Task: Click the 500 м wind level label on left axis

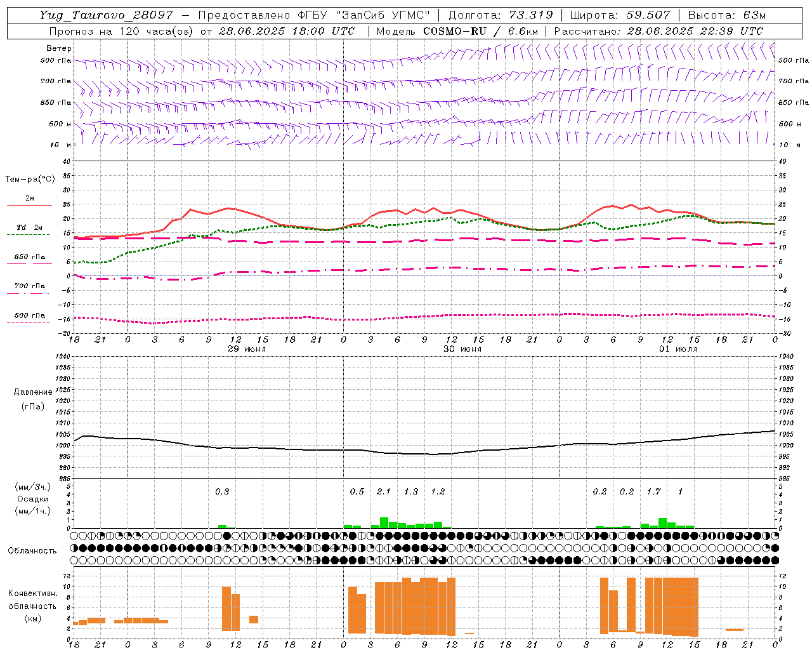Action: (61, 124)
